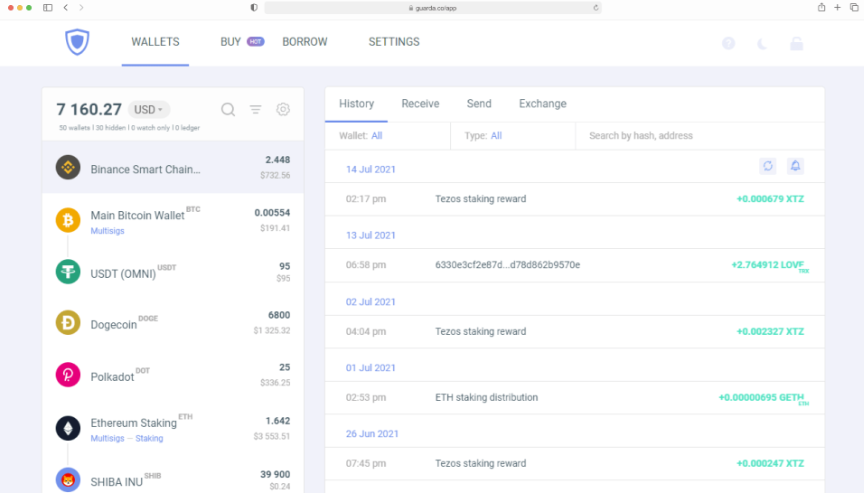The width and height of the screenshot is (864, 495).
Task: Select the Polkadot wallet name
Action: coord(112,377)
